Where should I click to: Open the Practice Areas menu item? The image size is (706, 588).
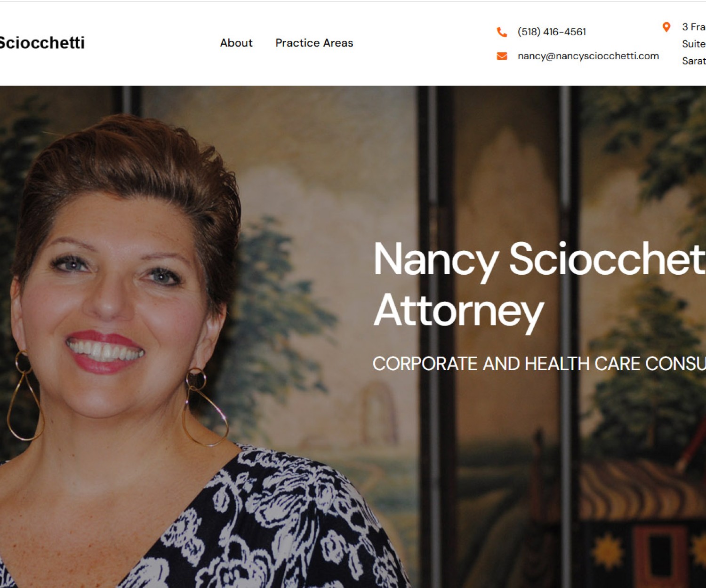[x=314, y=43]
